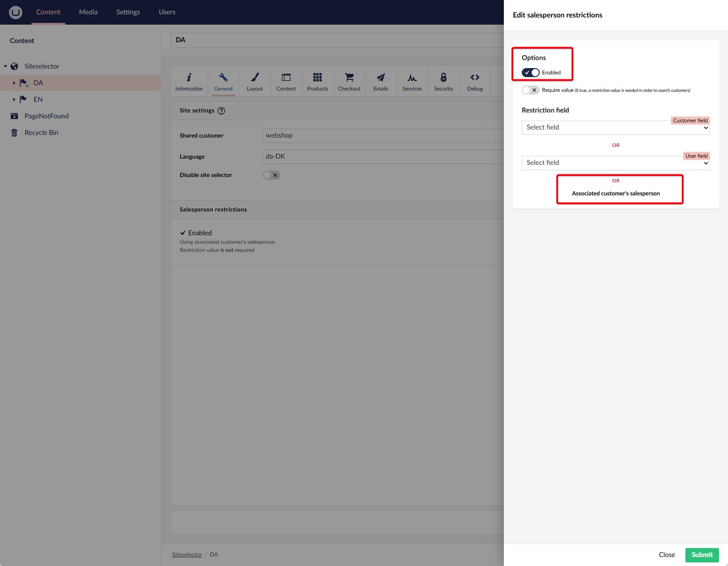
Task: Click the Site settings help icon
Action: pos(221,111)
